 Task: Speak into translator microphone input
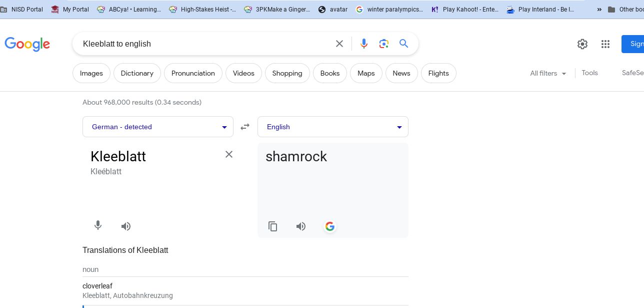point(98,226)
